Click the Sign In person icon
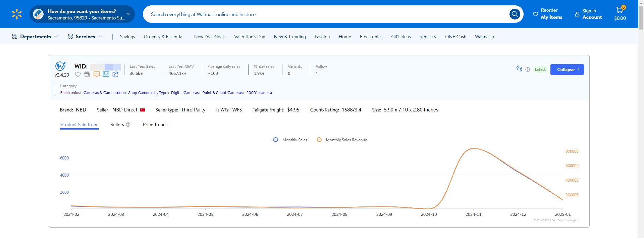The image size is (644, 238). pos(577,14)
